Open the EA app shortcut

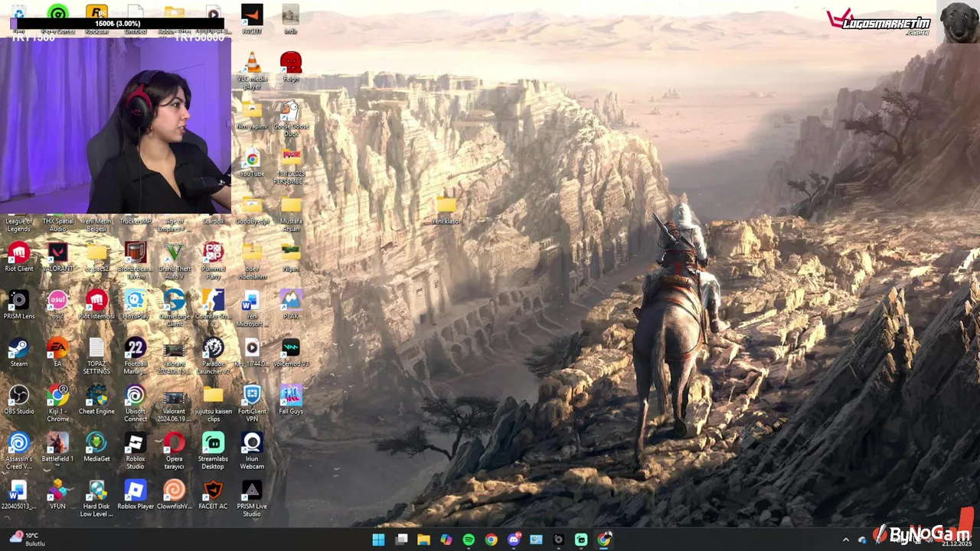57,352
